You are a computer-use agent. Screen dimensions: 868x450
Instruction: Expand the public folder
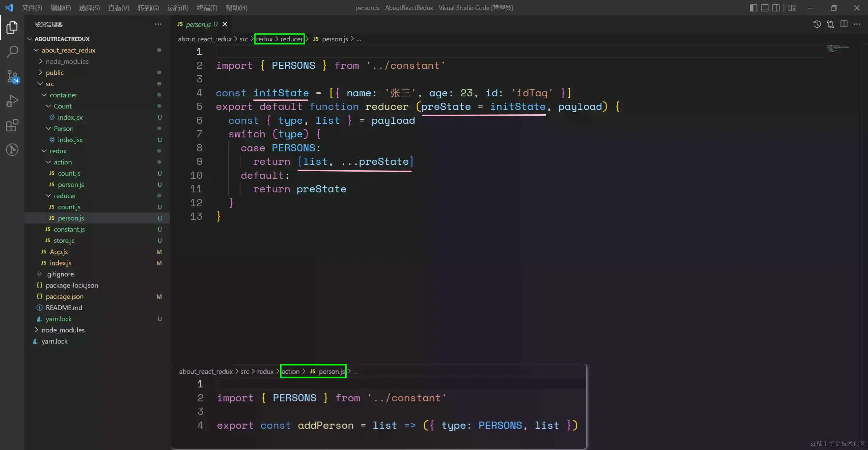coord(40,73)
